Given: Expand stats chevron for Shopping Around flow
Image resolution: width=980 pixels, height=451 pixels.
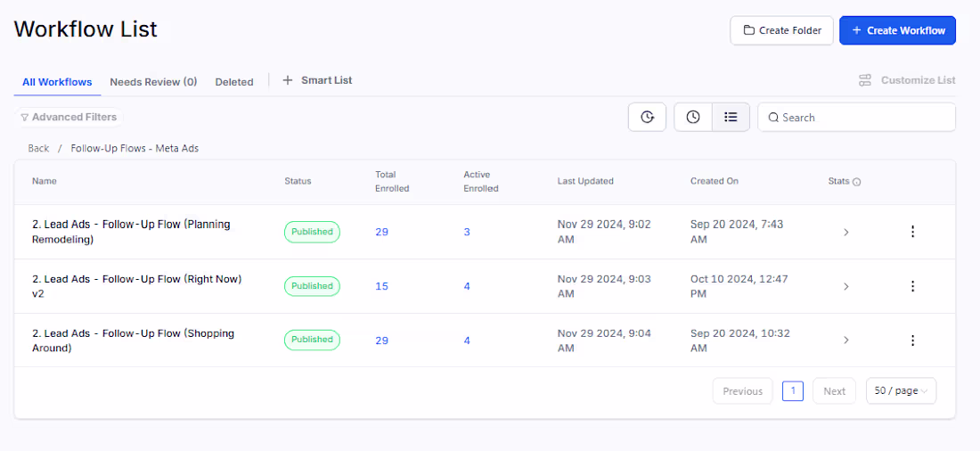Looking at the screenshot, I should pyautogui.click(x=846, y=340).
